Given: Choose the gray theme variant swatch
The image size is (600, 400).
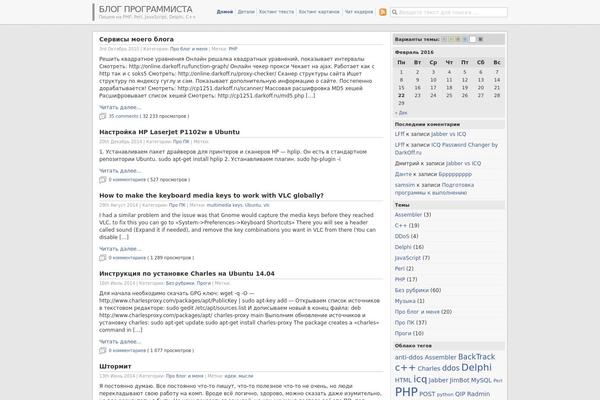Looking at the screenshot, I should 444,39.
